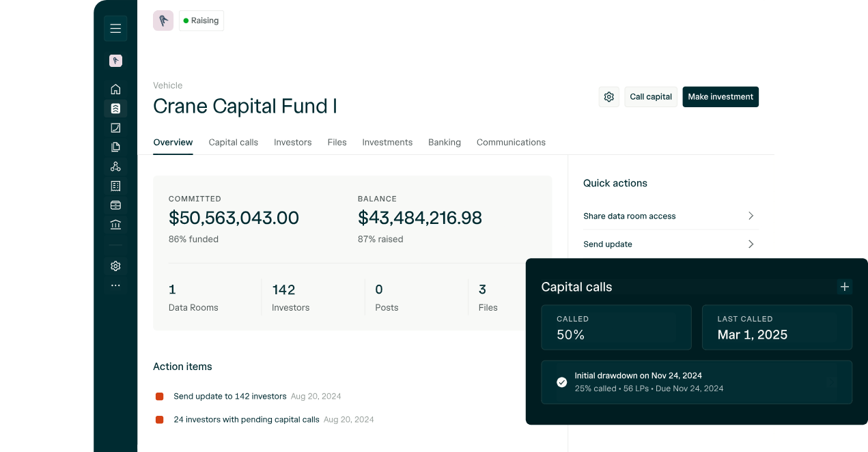Image resolution: width=868 pixels, height=452 pixels.
Task: Click the three-dots more icon in sidebar
Action: tap(115, 285)
